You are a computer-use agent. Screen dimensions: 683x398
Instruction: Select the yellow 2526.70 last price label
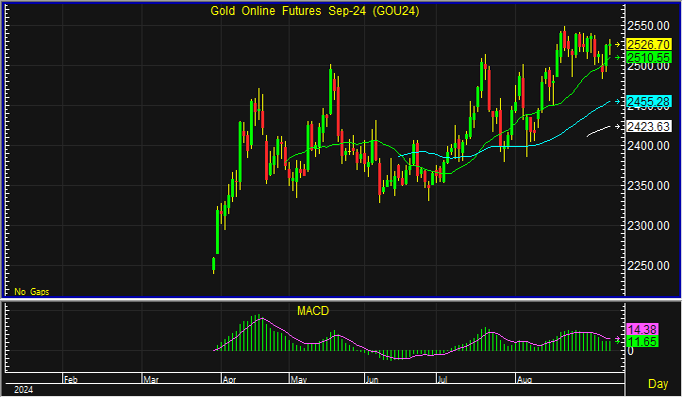coord(648,44)
